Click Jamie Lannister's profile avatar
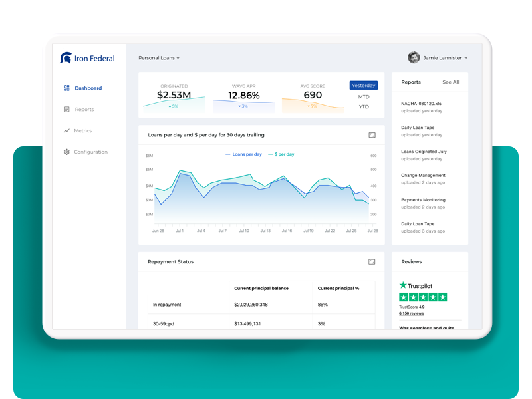 tap(414, 58)
